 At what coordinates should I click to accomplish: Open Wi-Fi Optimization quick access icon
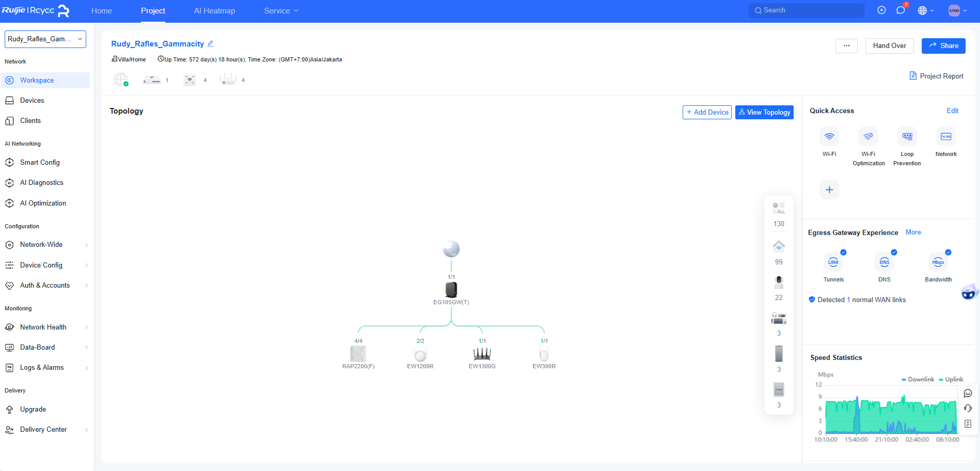(868, 137)
